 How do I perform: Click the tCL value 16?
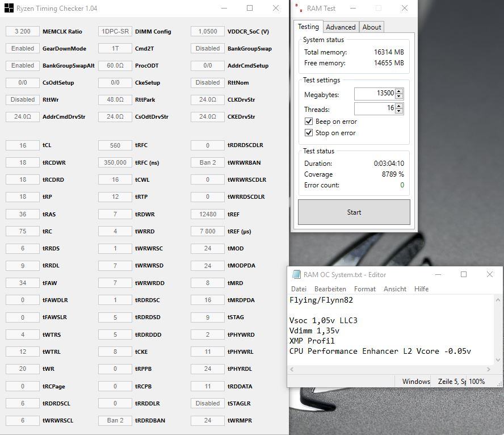(x=23, y=145)
